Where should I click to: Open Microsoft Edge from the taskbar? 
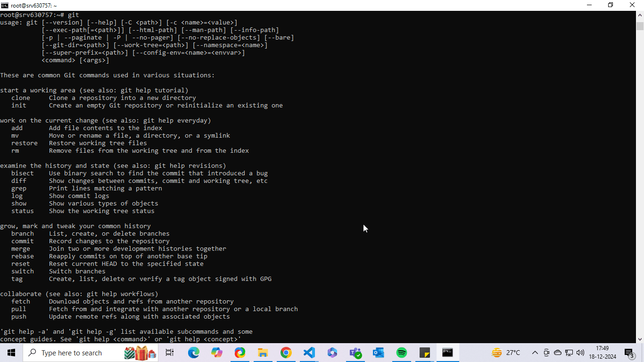click(x=194, y=353)
